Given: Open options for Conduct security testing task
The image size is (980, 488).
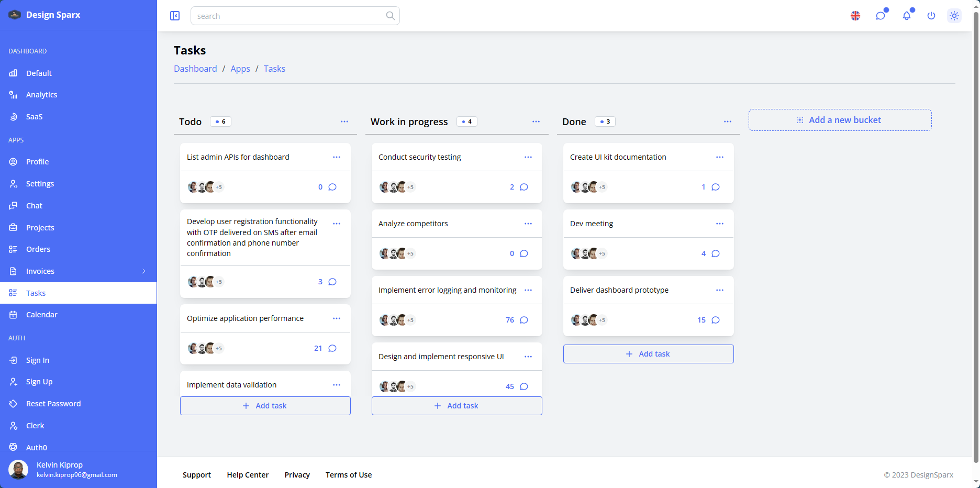Looking at the screenshot, I should (528, 157).
